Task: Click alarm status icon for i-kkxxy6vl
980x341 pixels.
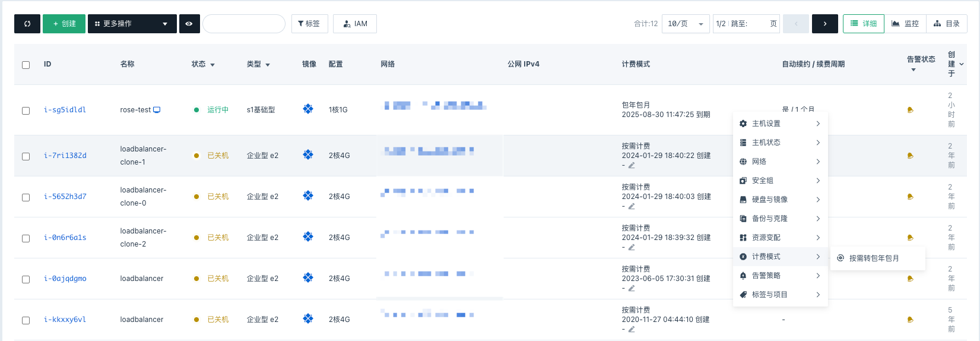Action: pos(910,320)
